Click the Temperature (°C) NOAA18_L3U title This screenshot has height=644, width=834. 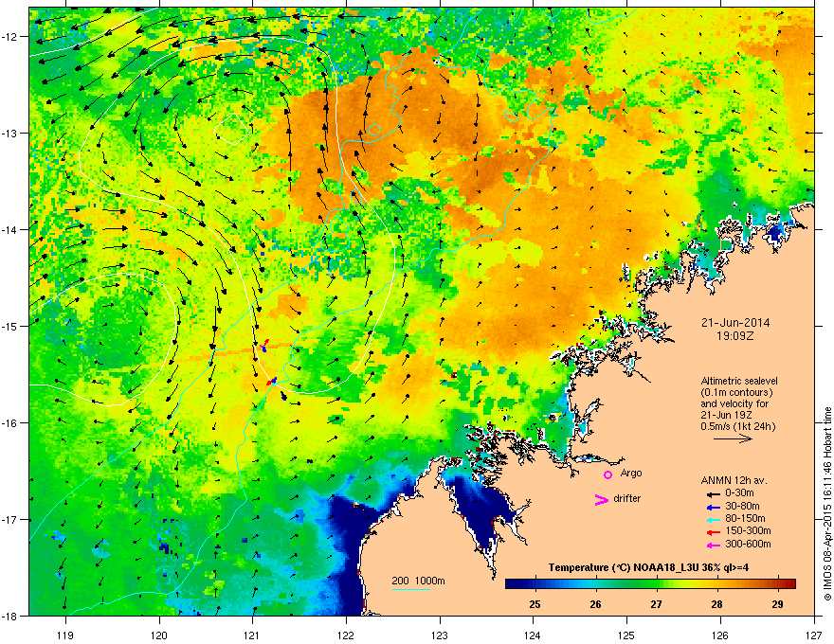[648, 567]
